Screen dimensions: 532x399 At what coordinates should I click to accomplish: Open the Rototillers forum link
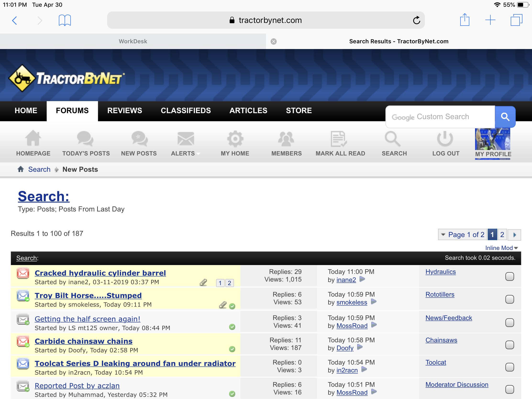[440, 295]
